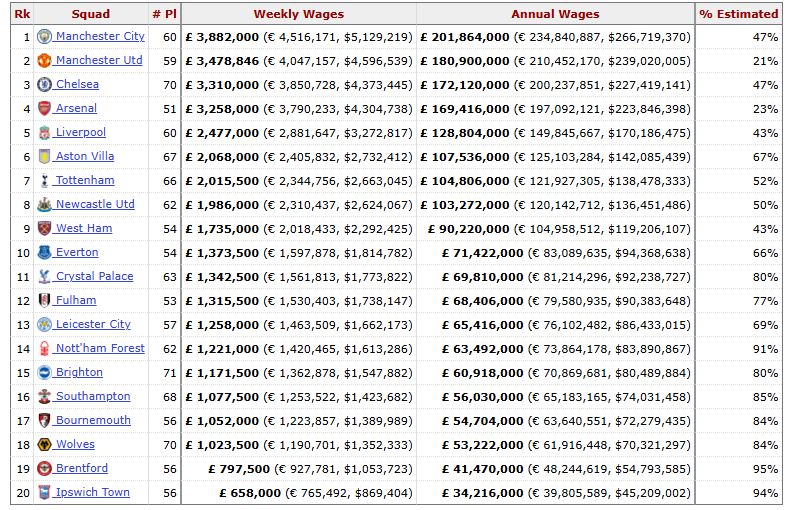Visit the Brentford squad link

point(82,468)
